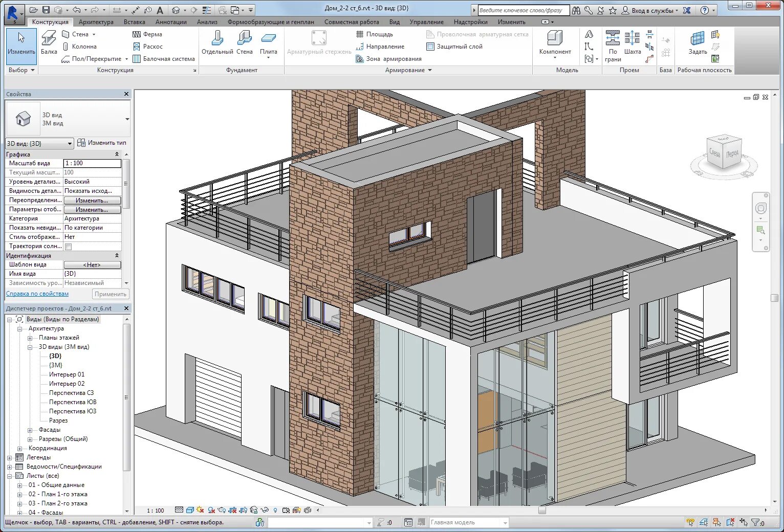The height and width of the screenshot is (532, 784).
Task: Click the selection filter funnel icon in status bar
Action: (755, 522)
